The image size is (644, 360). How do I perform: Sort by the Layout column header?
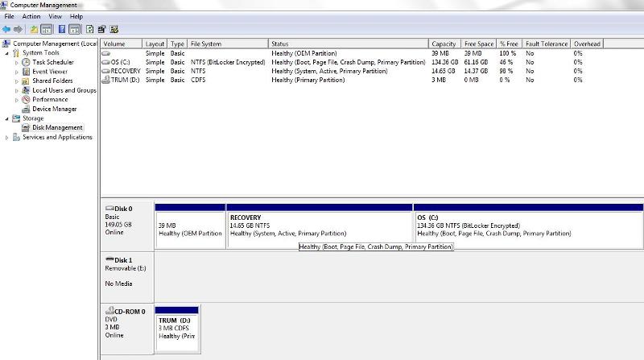point(155,43)
